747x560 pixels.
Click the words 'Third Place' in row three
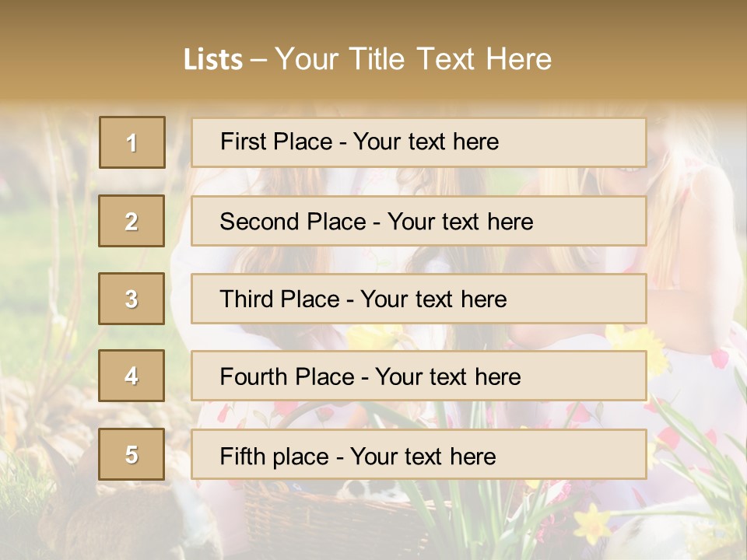click(279, 299)
